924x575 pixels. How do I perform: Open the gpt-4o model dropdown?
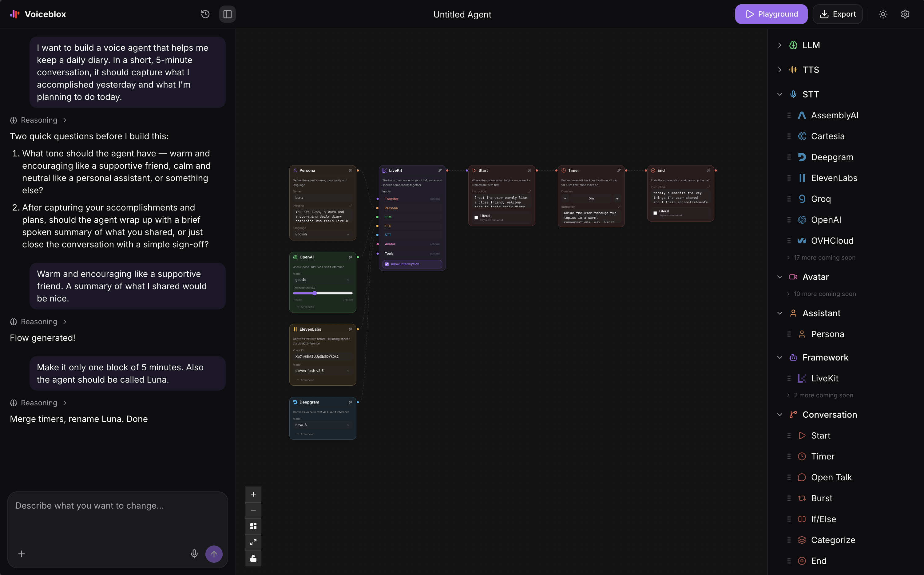point(322,280)
